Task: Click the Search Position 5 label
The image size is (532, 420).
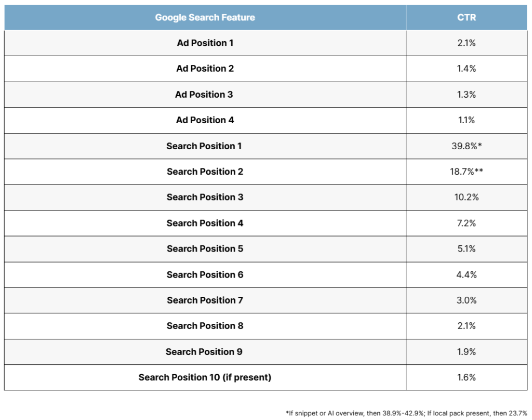Action: [x=205, y=248]
